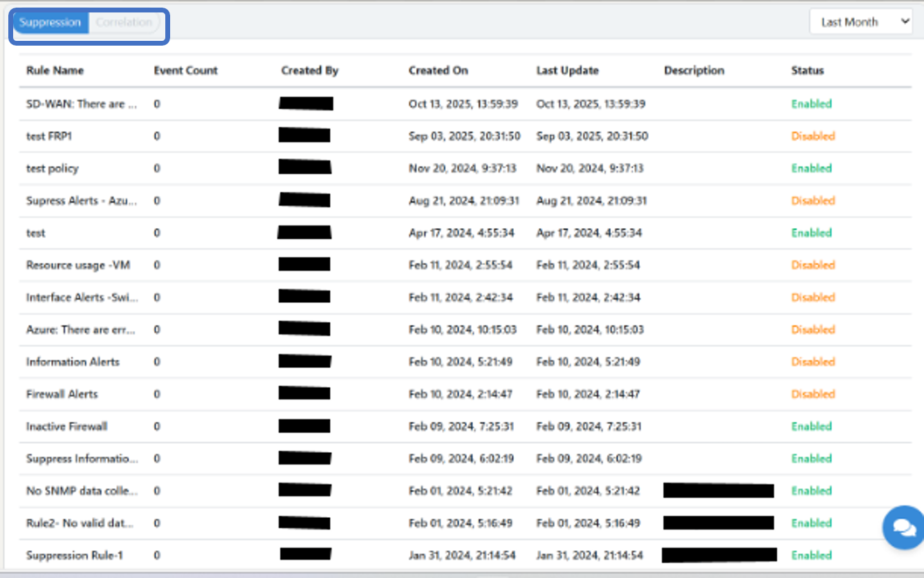Select 'Information Alerts' rule name
924x578 pixels.
pos(73,362)
